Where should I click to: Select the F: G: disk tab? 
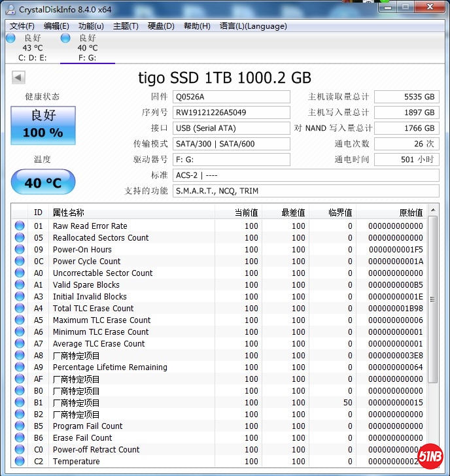pos(86,48)
